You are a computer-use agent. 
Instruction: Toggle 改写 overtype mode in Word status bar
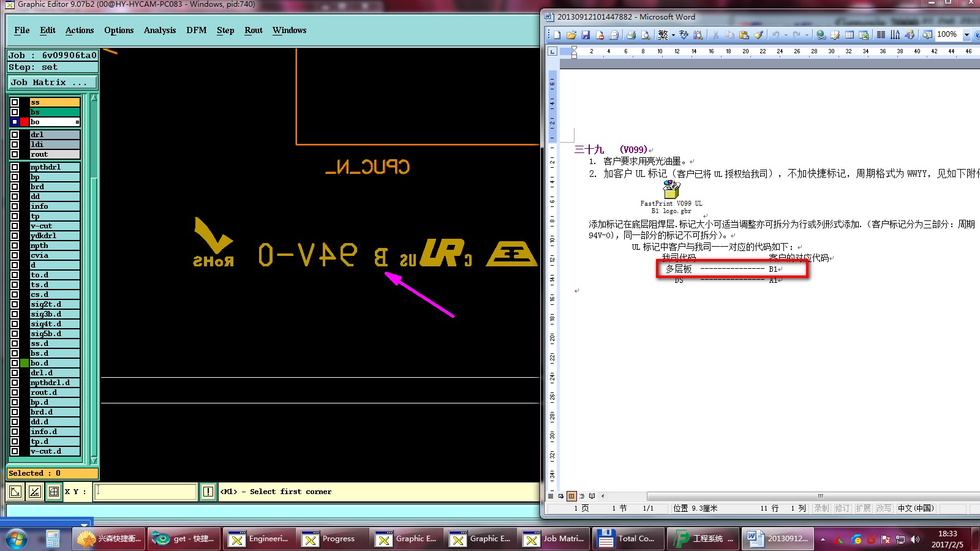pyautogui.click(x=884, y=508)
